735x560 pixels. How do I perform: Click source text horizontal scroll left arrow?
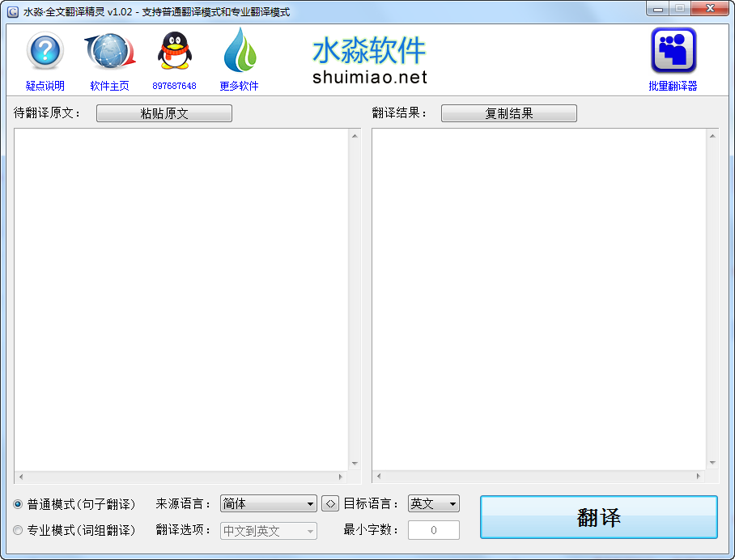(x=20, y=477)
